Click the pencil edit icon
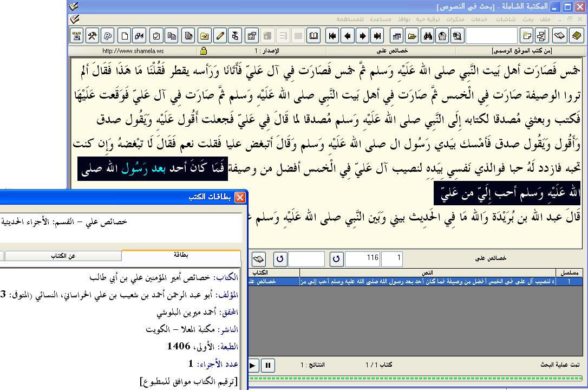This screenshot has width=588, height=390. [x=220, y=36]
